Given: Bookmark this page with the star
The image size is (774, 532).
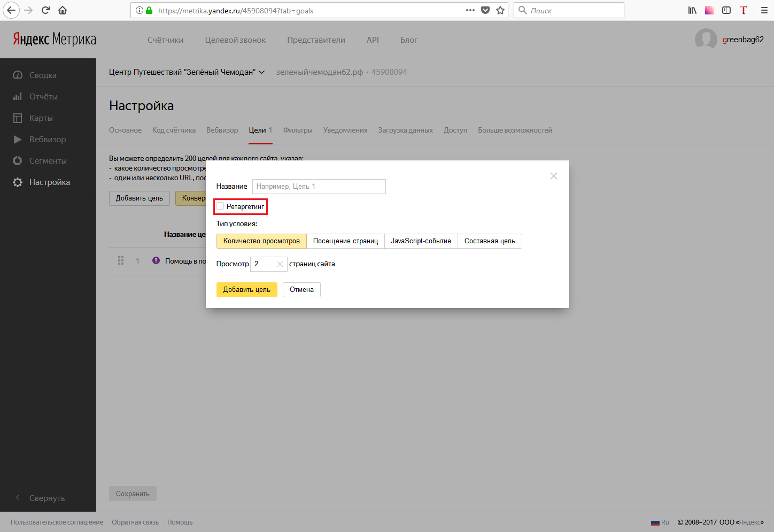Looking at the screenshot, I should 500,10.
